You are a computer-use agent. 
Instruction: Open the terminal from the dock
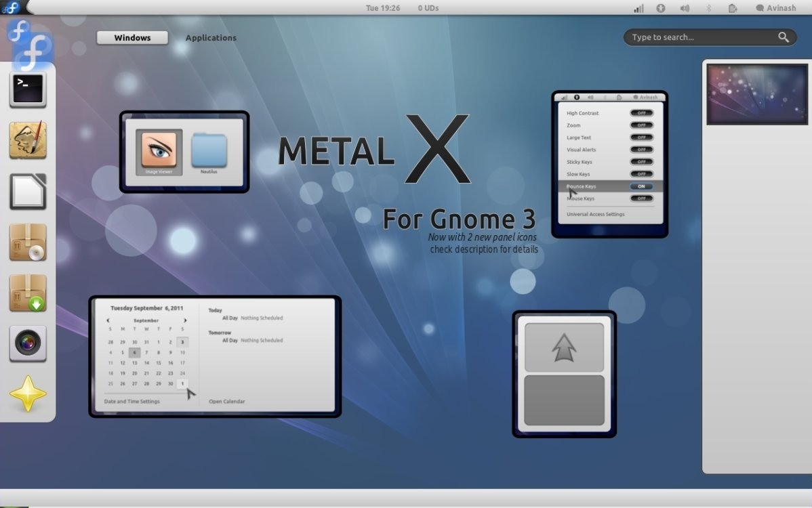pos(28,89)
